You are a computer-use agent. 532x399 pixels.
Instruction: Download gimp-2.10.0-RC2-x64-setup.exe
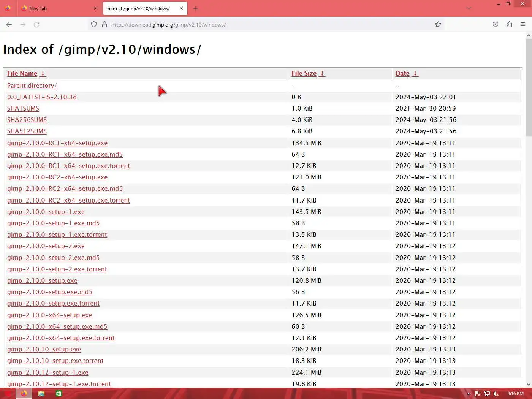point(57,177)
